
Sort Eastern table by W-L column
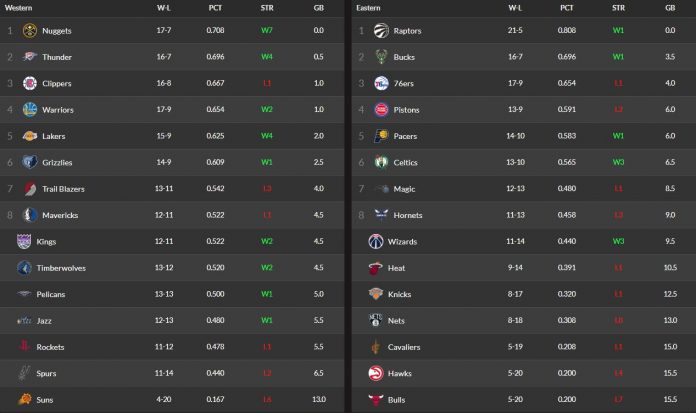pyautogui.click(x=515, y=7)
